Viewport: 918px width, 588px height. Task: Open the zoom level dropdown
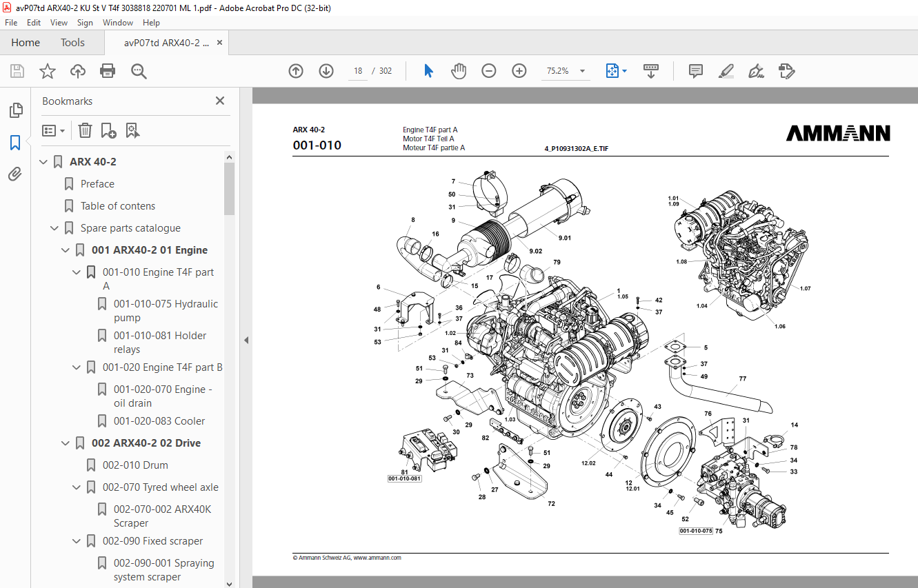582,71
